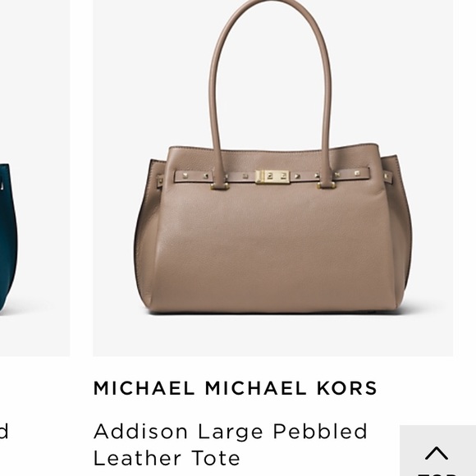Open the teal bag product image
The image size is (476, 476).
pos(34,178)
